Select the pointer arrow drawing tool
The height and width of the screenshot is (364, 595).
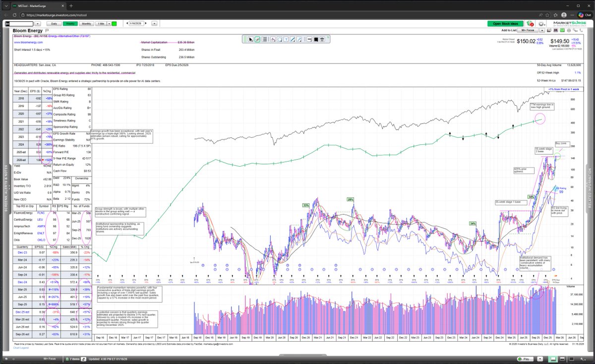pos(250,39)
